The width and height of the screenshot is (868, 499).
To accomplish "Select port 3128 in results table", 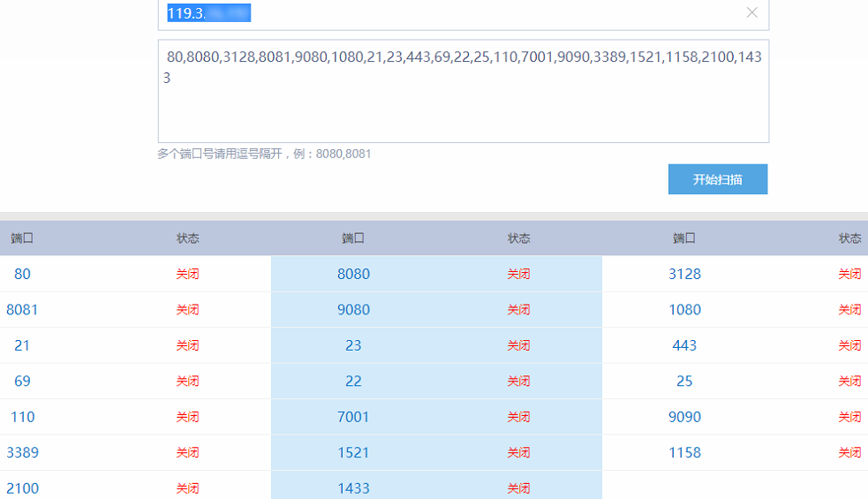I will coord(684,274).
